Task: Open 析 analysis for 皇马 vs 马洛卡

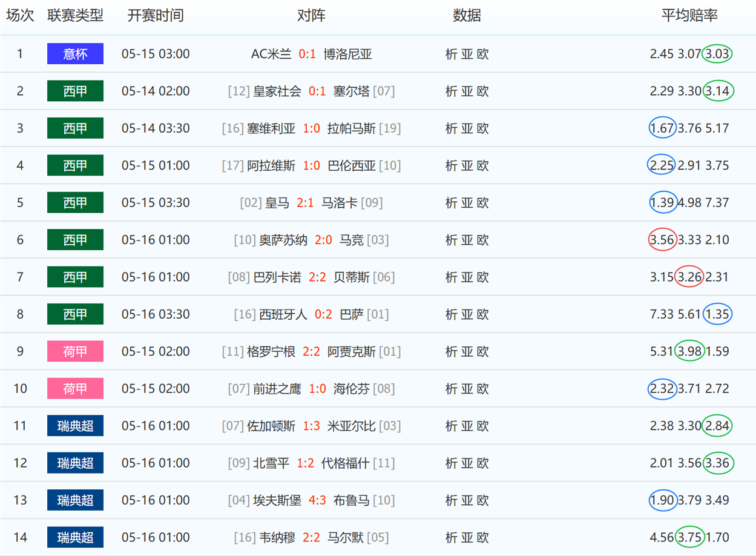Action: (451, 202)
